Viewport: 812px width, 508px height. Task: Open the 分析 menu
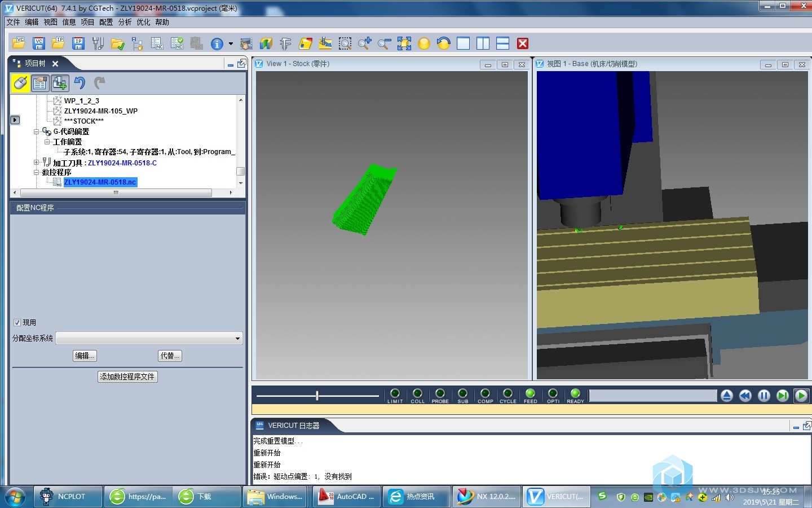click(125, 22)
